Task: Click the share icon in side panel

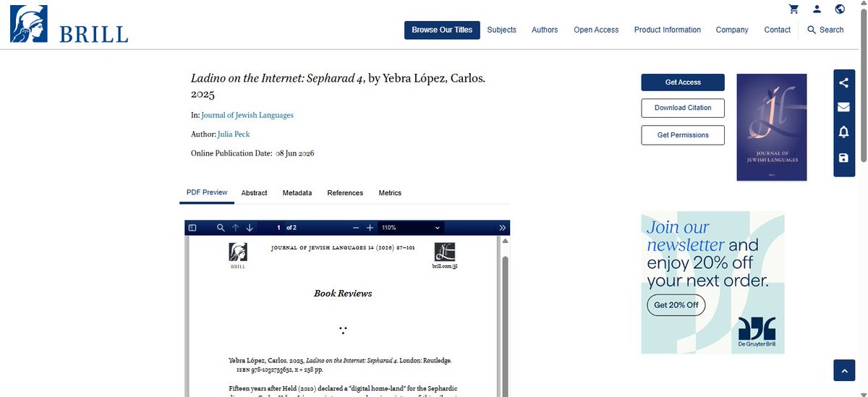Action: point(844,82)
